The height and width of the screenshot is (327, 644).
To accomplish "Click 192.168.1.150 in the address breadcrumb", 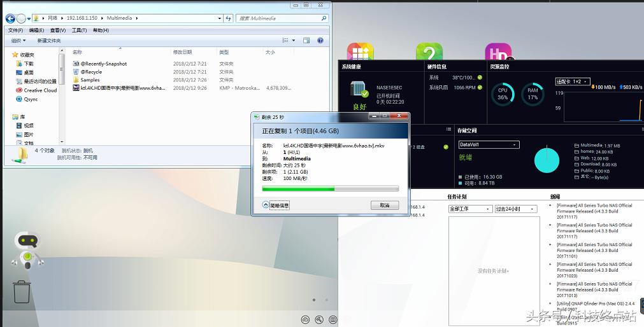I will 82,18.
